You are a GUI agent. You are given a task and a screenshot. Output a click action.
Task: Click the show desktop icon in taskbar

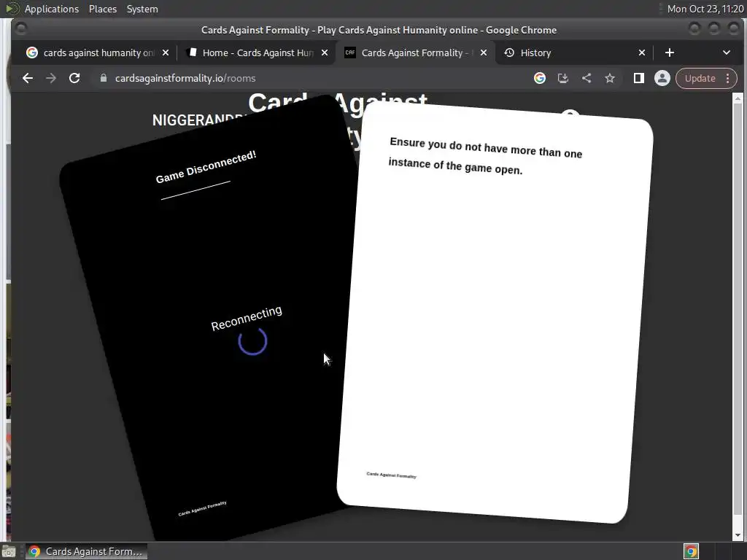(9, 552)
